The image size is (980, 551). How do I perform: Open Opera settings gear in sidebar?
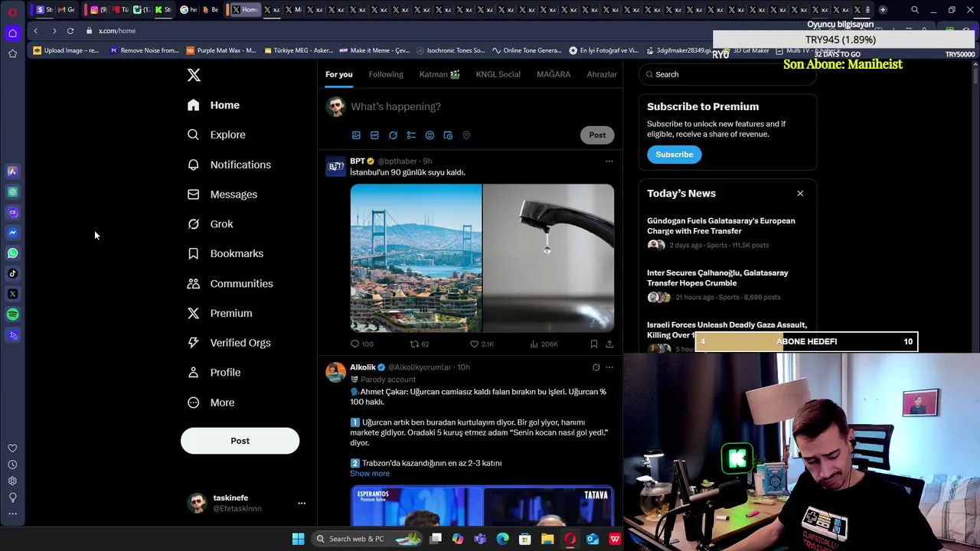click(12, 481)
